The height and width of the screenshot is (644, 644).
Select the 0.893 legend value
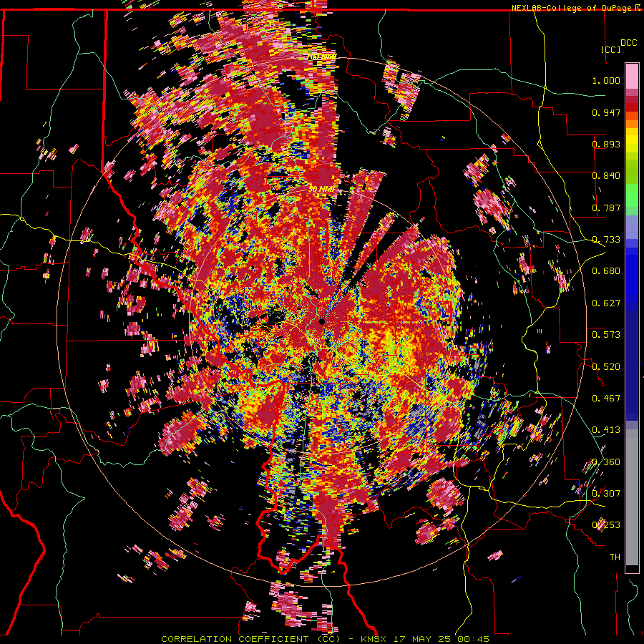pyautogui.click(x=606, y=144)
